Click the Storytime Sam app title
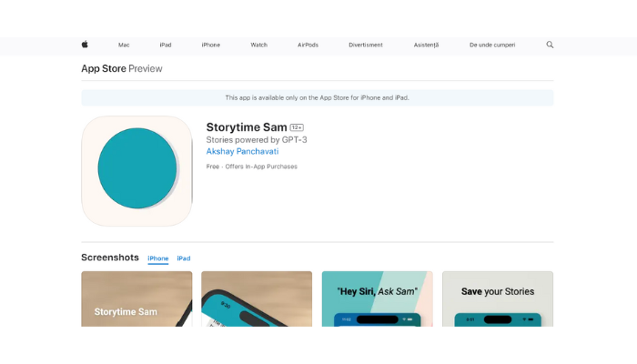The width and height of the screenshot is (637, 364). coord(247,127)
